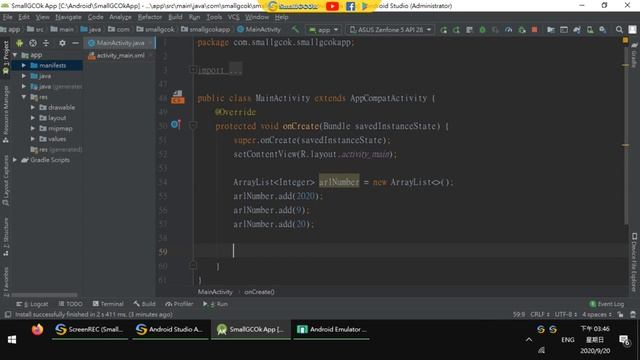Click the Facebook icon in title overlay

[350, 6]
